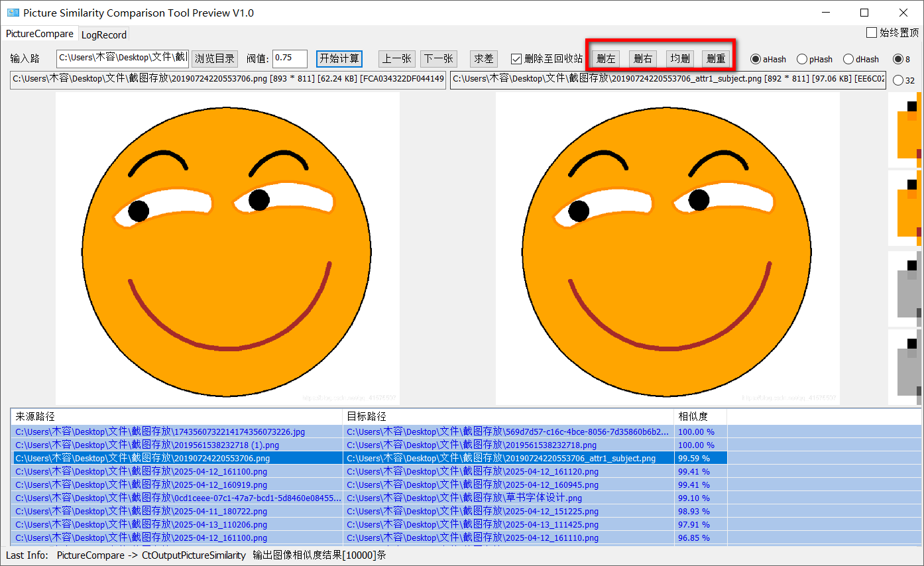The height and width of the screenshot is (566, 924).
Task: Switch to the LogRecord tab
Action: pyautogui.click(x=103, y=34)
